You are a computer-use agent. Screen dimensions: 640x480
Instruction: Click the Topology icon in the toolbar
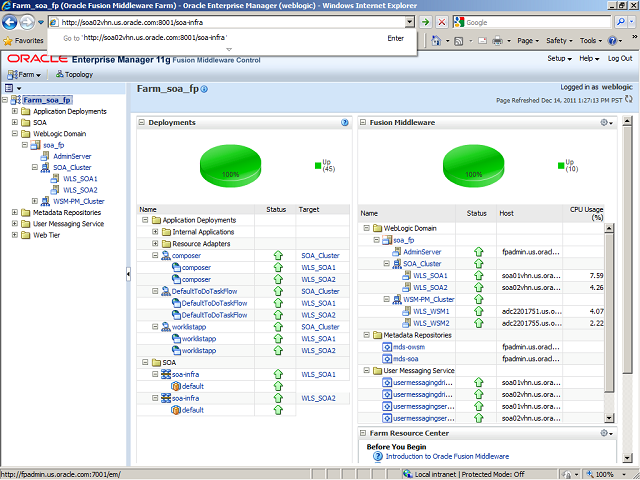coord(58,74)
